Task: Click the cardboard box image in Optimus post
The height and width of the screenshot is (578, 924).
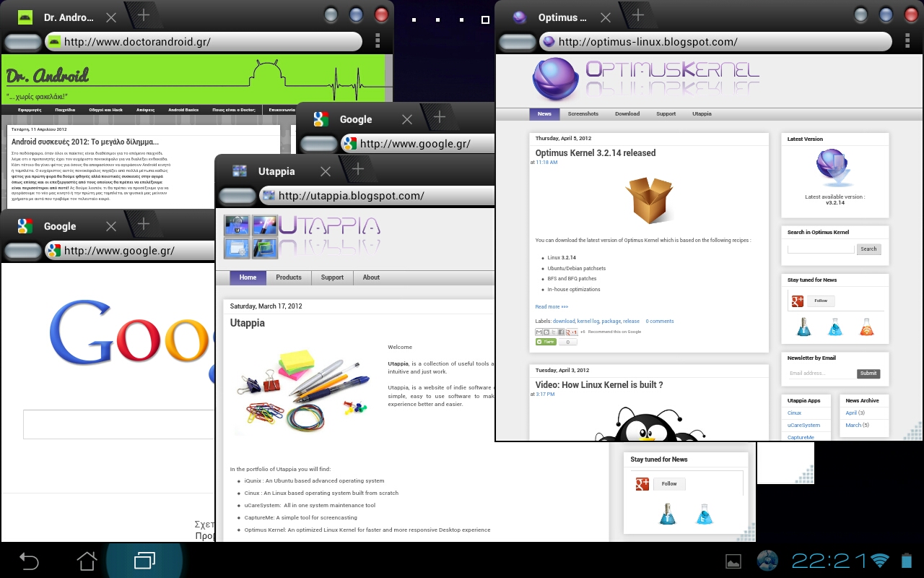Action: pyautogui.click(x=649, y=200)
